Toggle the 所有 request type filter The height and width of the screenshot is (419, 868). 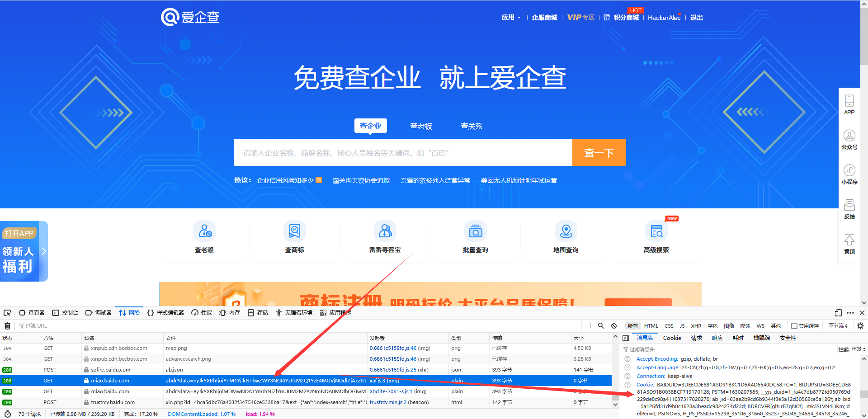tap(632, 326)
